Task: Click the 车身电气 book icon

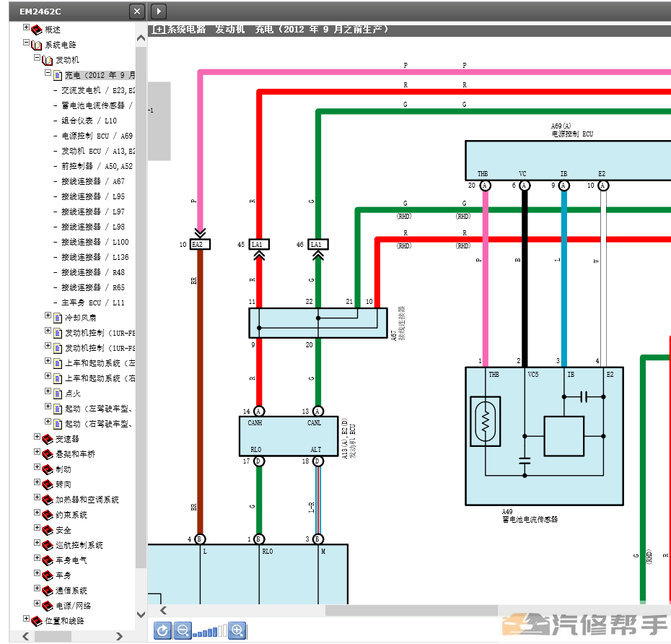Action: pos(48,560)
